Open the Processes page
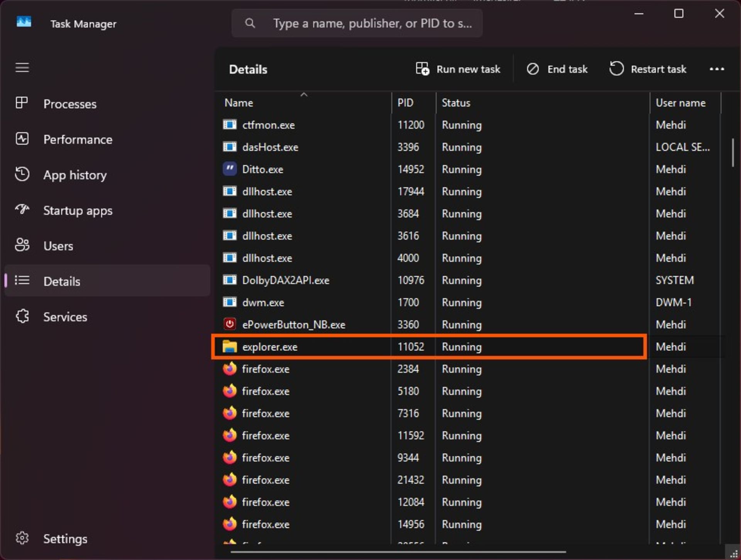 (69, 104)
